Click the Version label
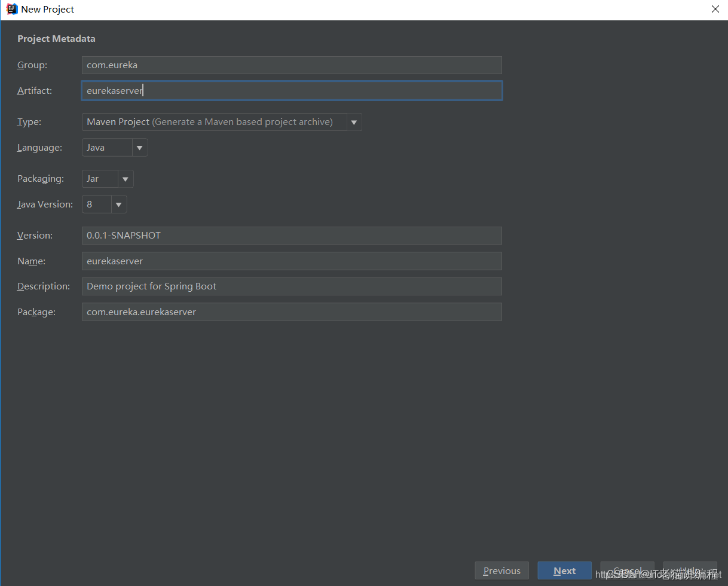Screen dimensions: 728x586 click(x=35, y=236)
